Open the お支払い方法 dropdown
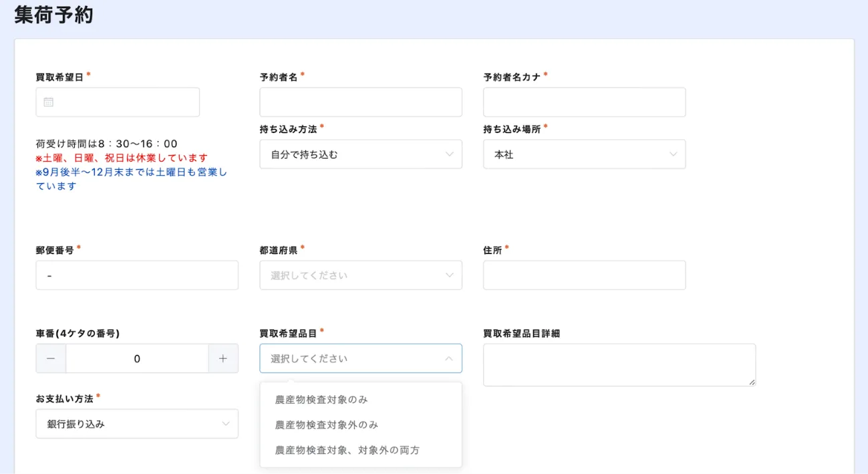Viewport: 868px width, 474px height. 136,424
